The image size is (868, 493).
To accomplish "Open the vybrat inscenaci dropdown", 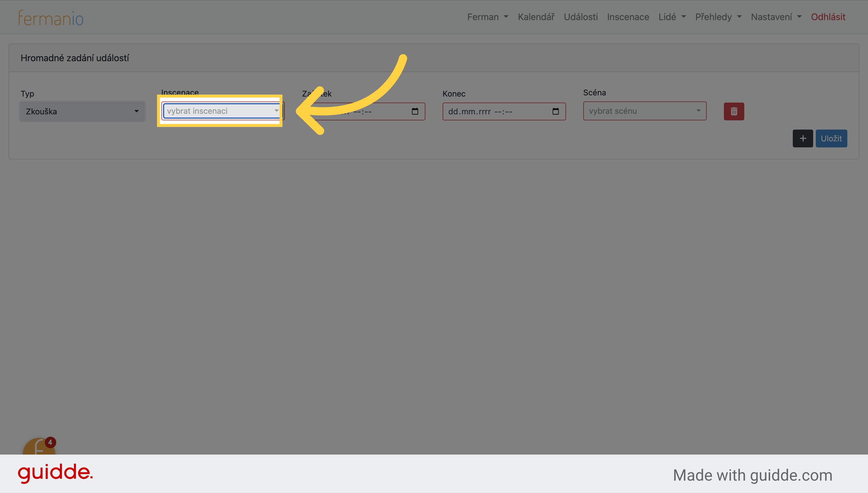I will [222, 111].
